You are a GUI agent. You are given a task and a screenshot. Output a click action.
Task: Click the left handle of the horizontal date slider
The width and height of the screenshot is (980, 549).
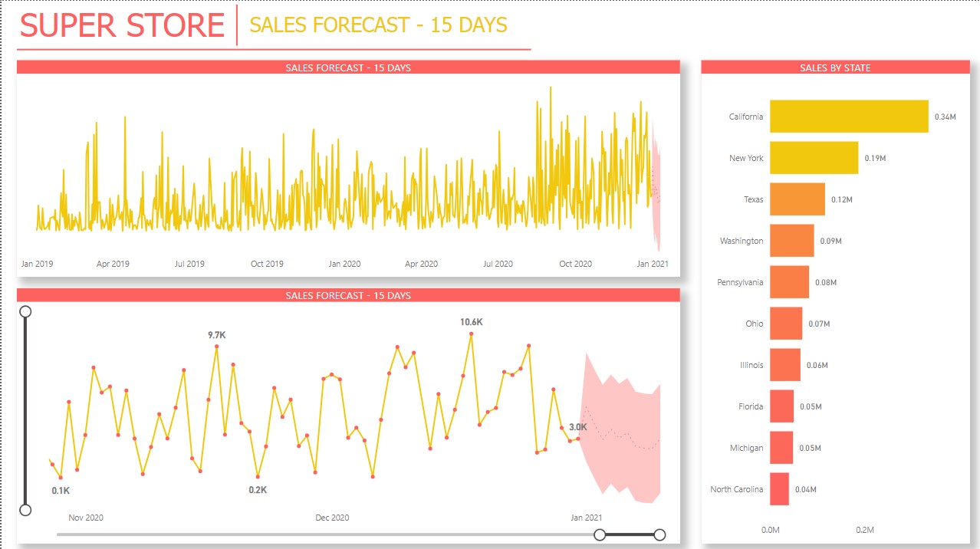pos(598,534)
